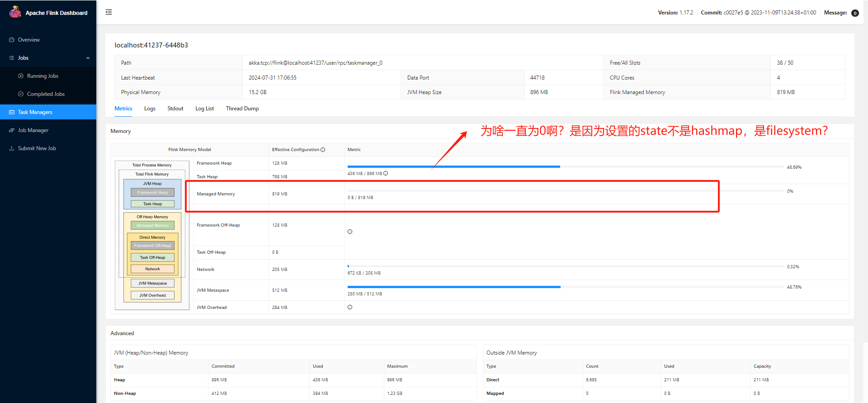The width and height of the screenshot is (868, 403).
Task: Click the Mapped row in Outside JVM table
Action: pyautogui.click(x=665, y=394)
